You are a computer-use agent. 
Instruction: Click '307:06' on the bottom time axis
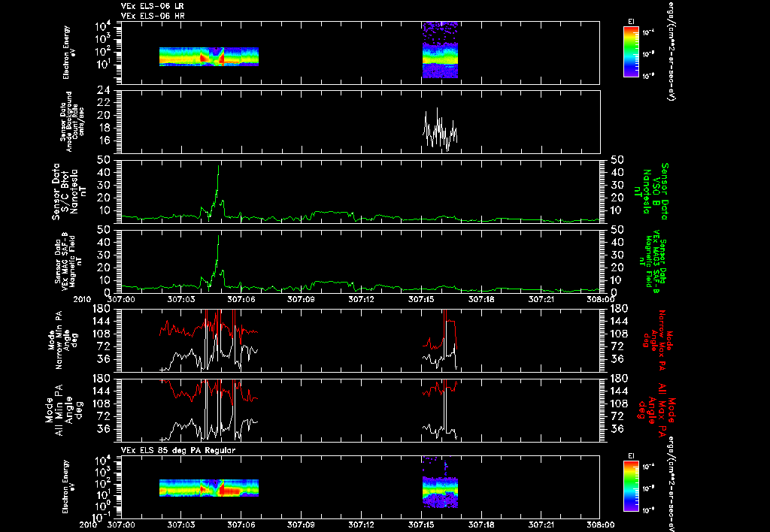pos(241,524)
